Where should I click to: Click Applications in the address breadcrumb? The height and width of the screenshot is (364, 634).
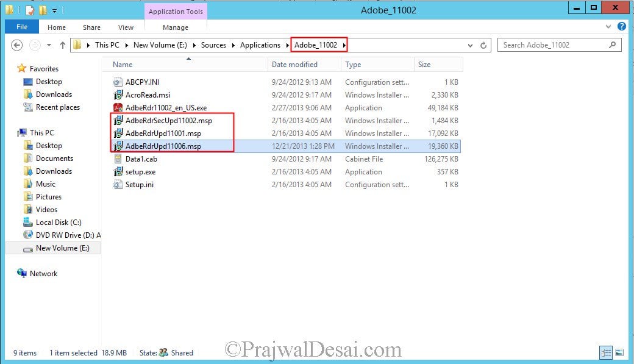(260, 45)
